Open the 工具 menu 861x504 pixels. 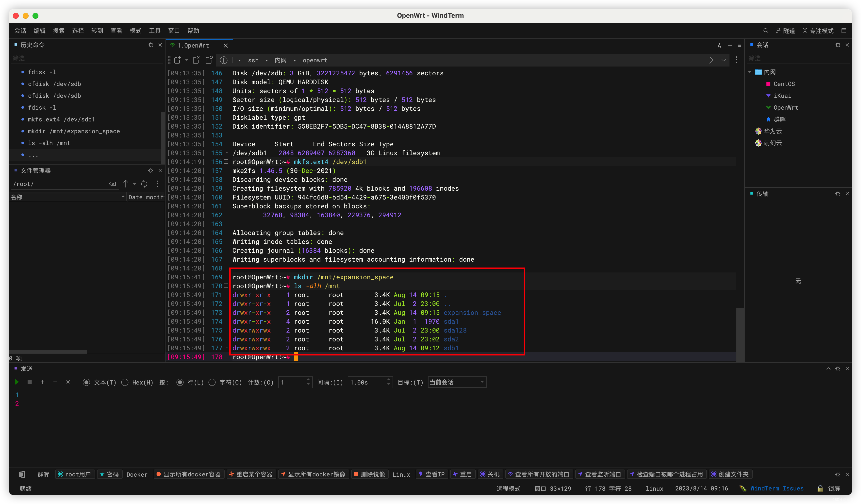click(154, 31)
